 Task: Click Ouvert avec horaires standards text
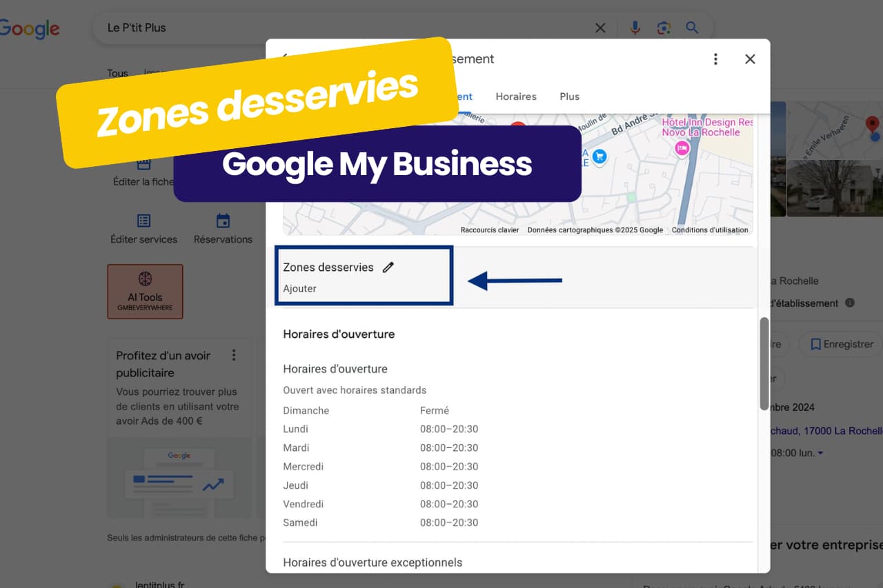355,390
